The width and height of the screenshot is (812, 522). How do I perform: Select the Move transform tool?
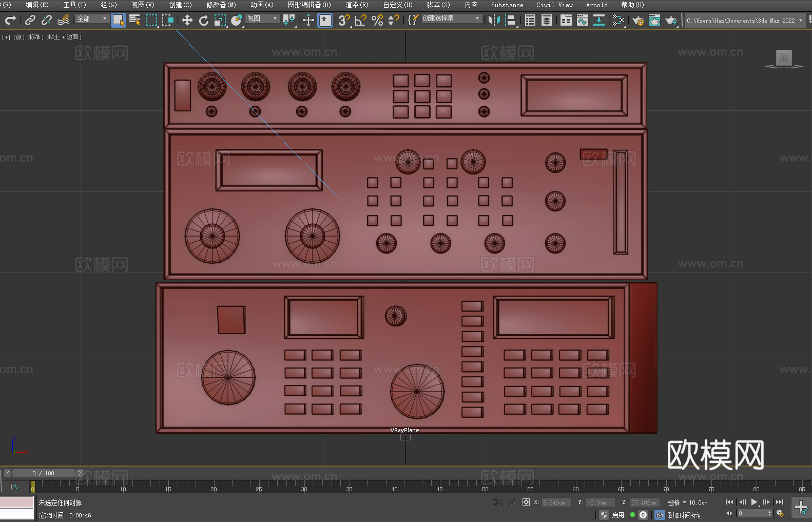coord(187,20)
